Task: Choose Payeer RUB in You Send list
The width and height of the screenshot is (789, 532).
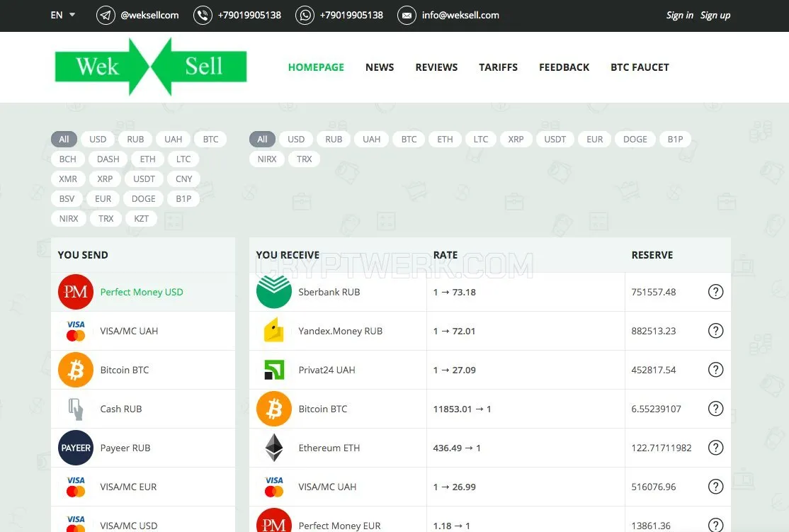Action: (x=143, y=448)
